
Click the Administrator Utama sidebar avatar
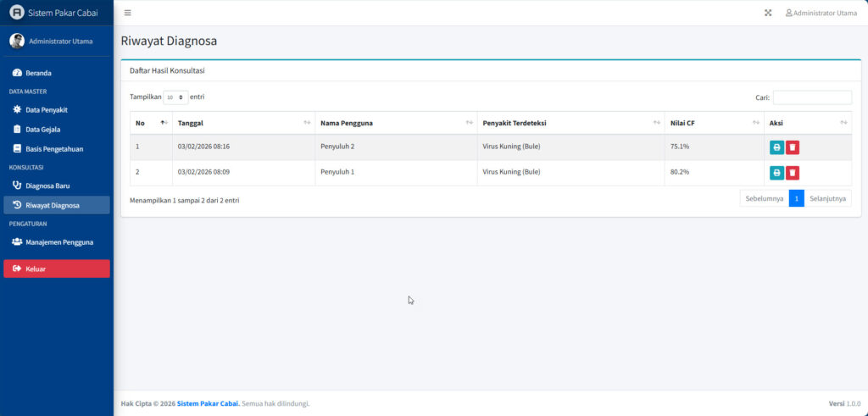pyautogui.click(x=17, y=41)
